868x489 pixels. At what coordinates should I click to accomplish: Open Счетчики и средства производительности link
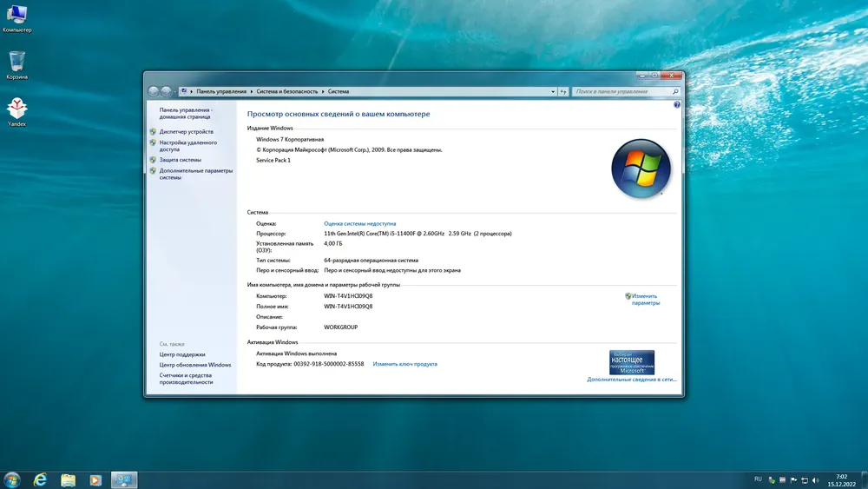[x=186, y=379]
